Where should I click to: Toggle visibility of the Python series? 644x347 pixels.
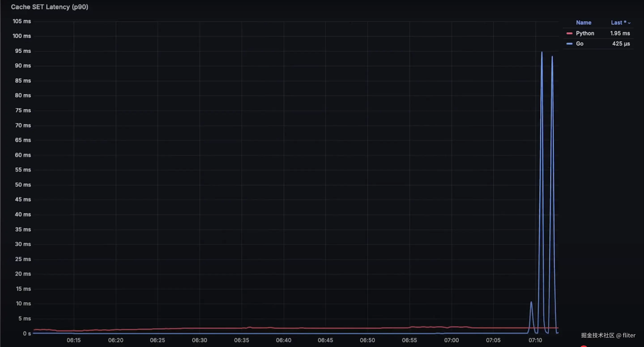(x=585, y=33)
